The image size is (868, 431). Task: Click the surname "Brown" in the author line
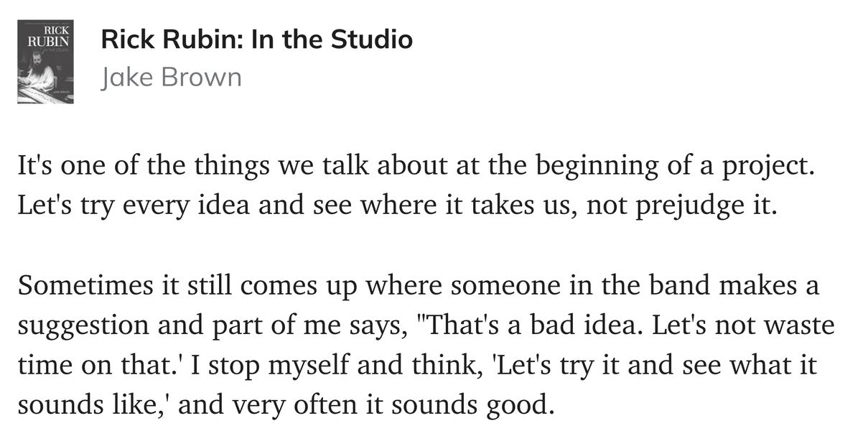click(202, 77)
